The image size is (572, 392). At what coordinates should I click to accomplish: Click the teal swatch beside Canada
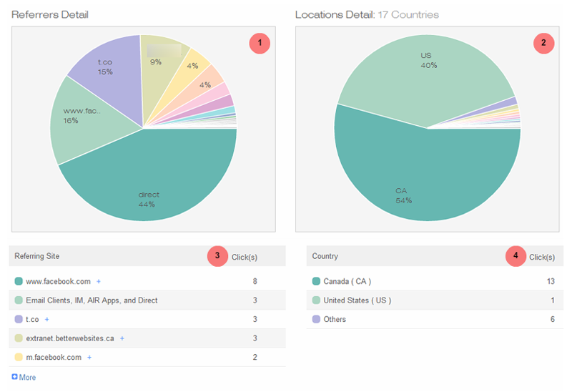pyautogui.click(x=317, y=282)
